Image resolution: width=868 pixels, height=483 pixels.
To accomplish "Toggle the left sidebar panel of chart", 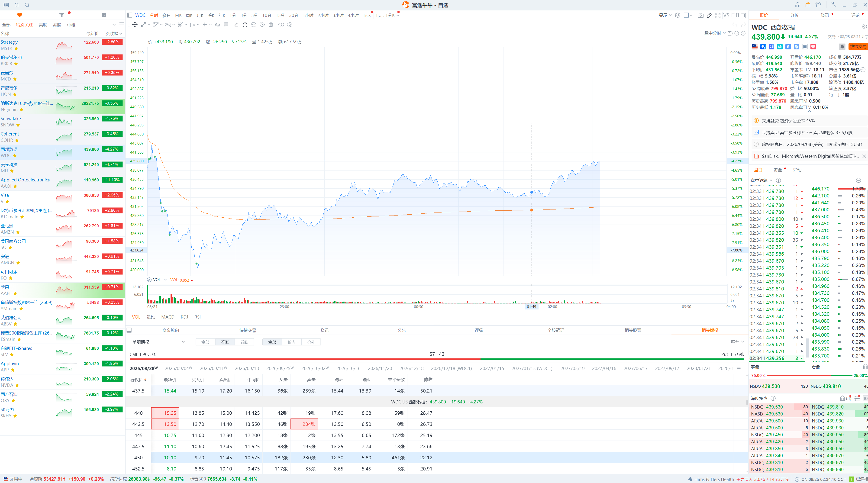I will pos(130,15).
